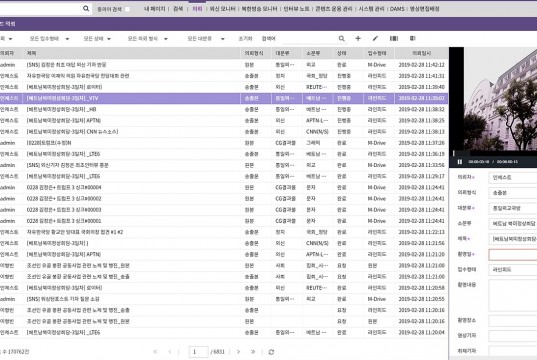The width and height of the screenshot is (537, 360).
Task: Select the row titled 0228 ... #00001
Action: [224, 221]
